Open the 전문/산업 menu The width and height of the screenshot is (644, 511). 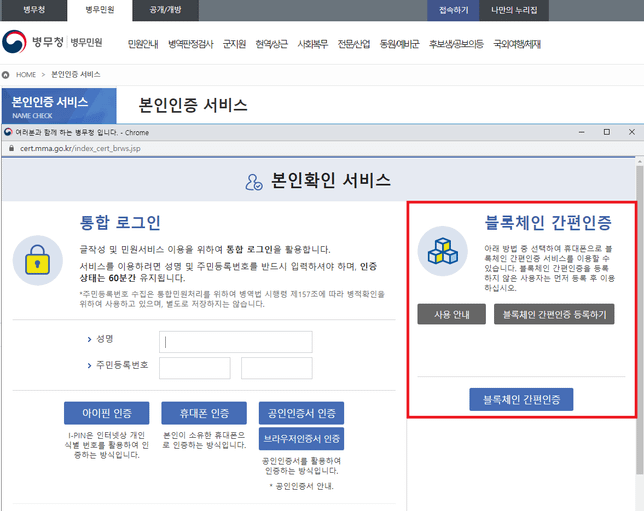(x=354, y=44)
